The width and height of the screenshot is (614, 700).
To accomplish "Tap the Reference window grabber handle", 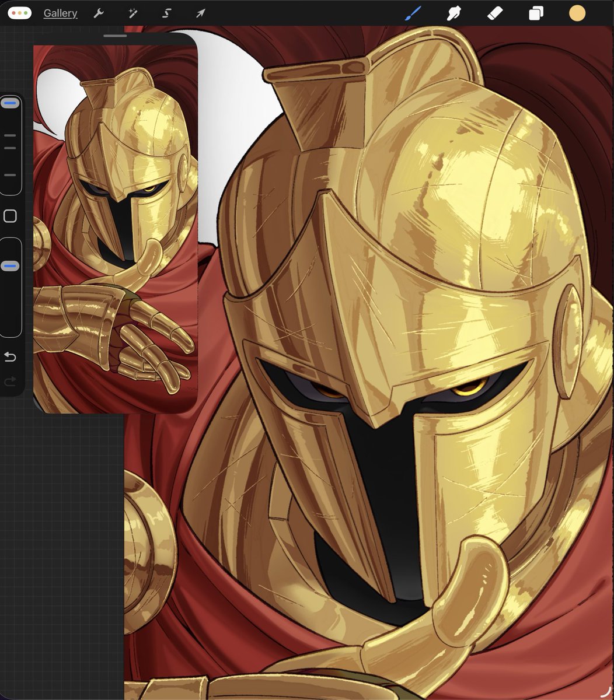I will 115,36.
